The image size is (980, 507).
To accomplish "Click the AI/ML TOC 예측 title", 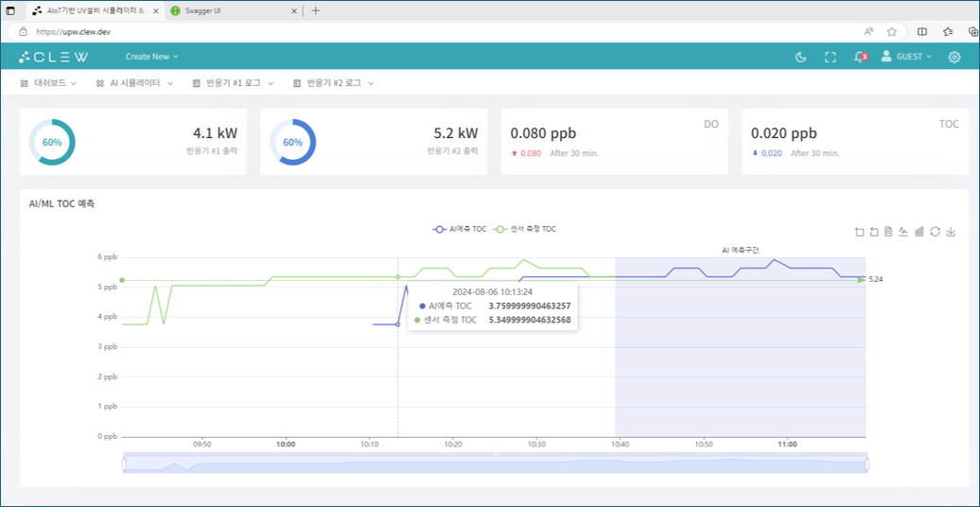I will (x=61, y=203).
